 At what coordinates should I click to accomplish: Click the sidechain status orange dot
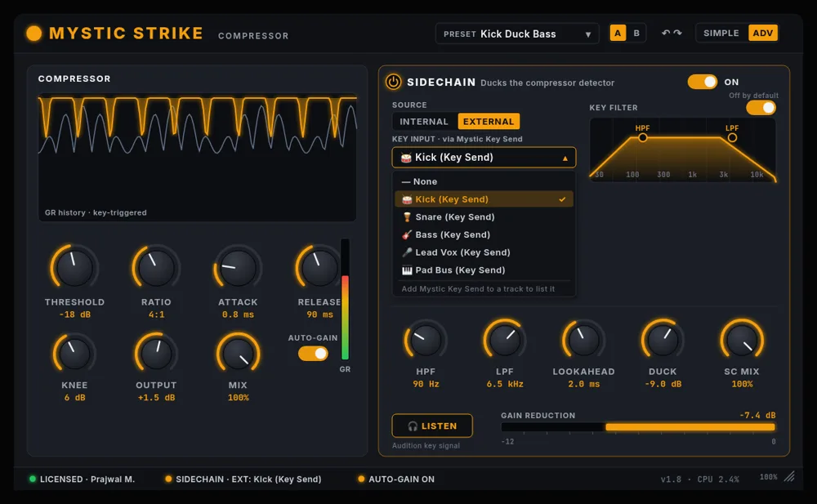(168, 479)
